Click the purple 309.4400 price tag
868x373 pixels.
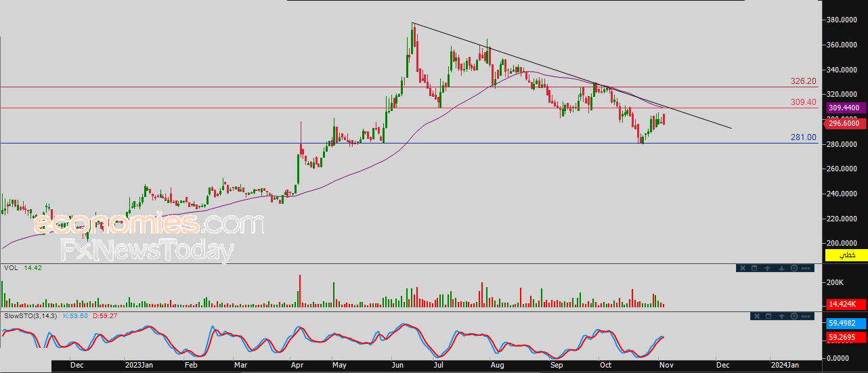pyautogui.click(x=846, y=108)
